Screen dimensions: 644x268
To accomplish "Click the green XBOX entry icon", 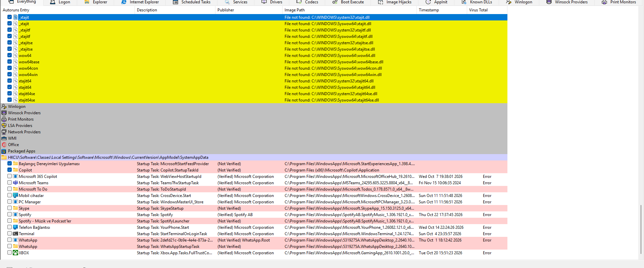I will 15,253.
